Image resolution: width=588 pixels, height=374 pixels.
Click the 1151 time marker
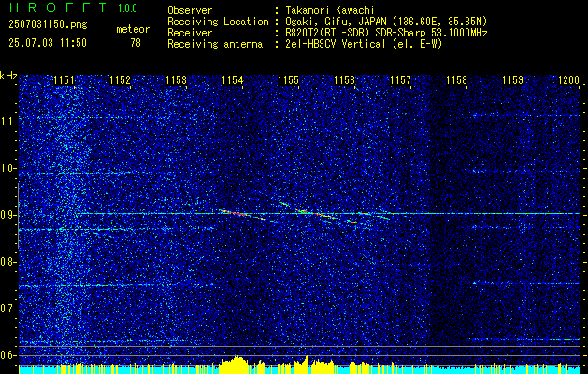click(x=65, y=80)
